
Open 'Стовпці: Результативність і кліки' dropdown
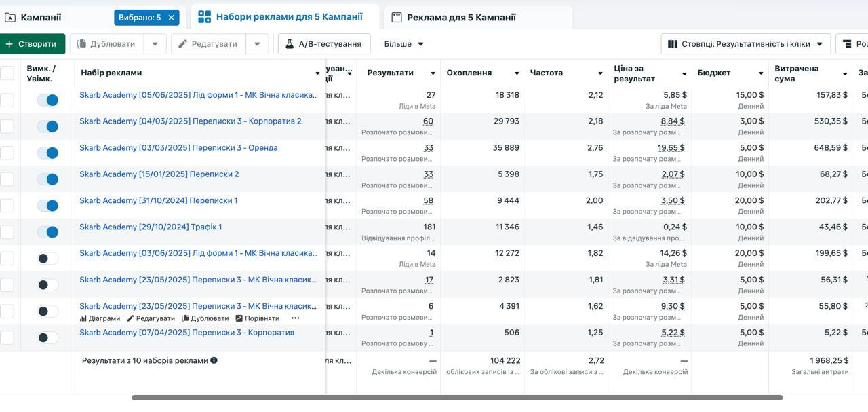(745, 44)
